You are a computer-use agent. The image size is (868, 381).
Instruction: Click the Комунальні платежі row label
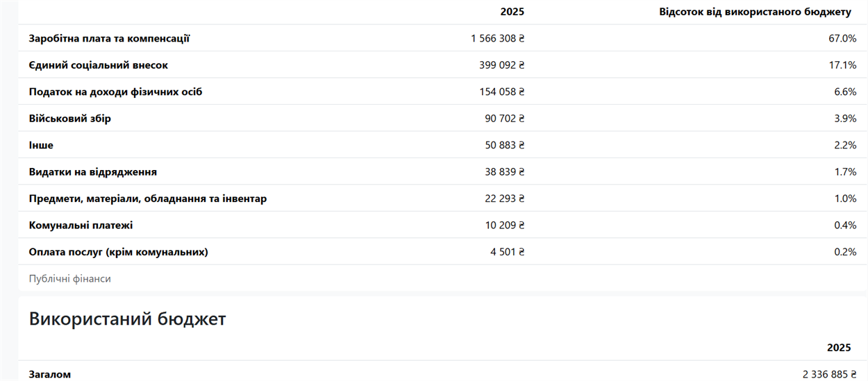[x=81, y=226]
